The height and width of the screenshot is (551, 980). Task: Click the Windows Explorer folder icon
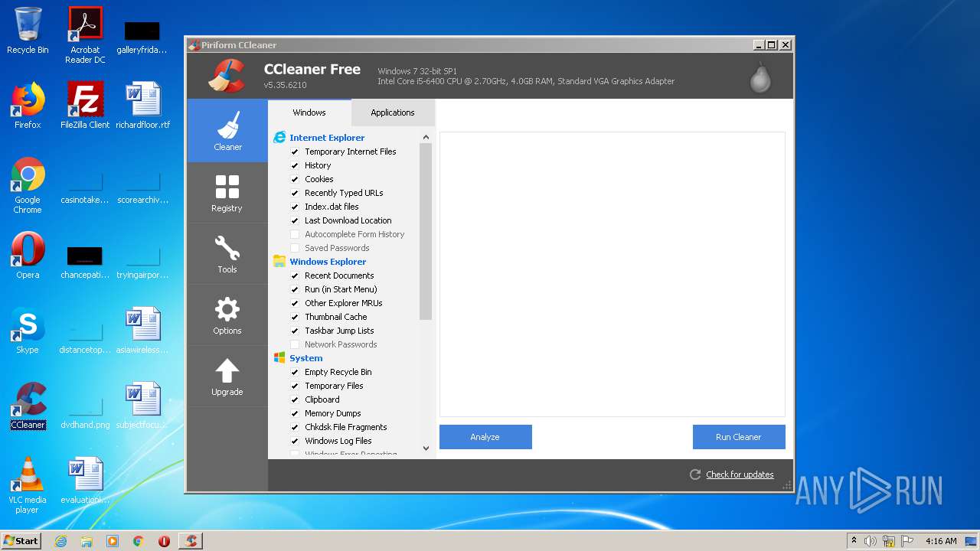tap(279, 262)
